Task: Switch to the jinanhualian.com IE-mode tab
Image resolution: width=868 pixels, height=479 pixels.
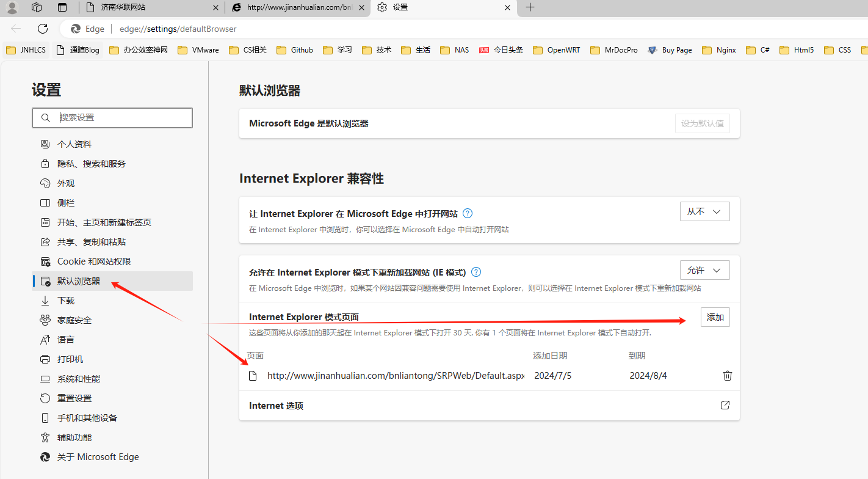Action: click(x=298, y=7)
